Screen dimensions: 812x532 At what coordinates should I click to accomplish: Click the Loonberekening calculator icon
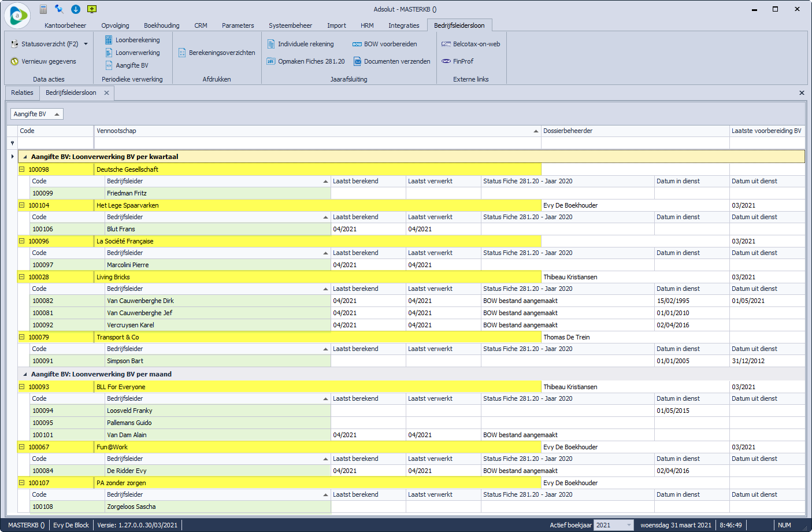pyautogui.click(x=109, y=40)
